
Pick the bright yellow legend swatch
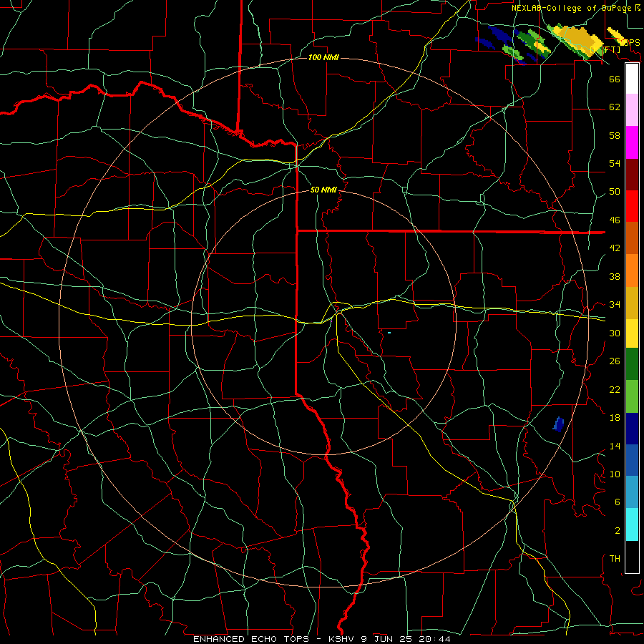click(x=632, y=333)
